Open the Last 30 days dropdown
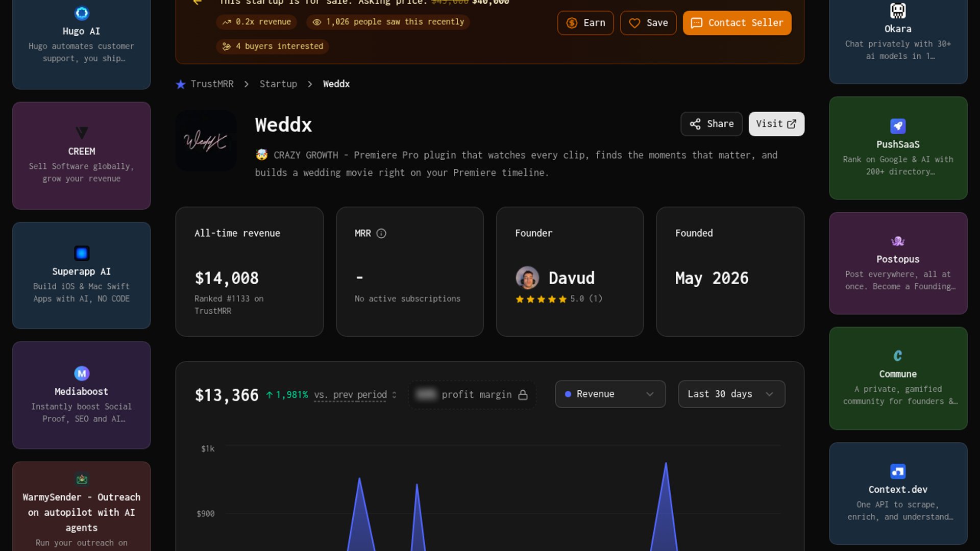Viewport: 980px width, 551px height. (731, 394)
